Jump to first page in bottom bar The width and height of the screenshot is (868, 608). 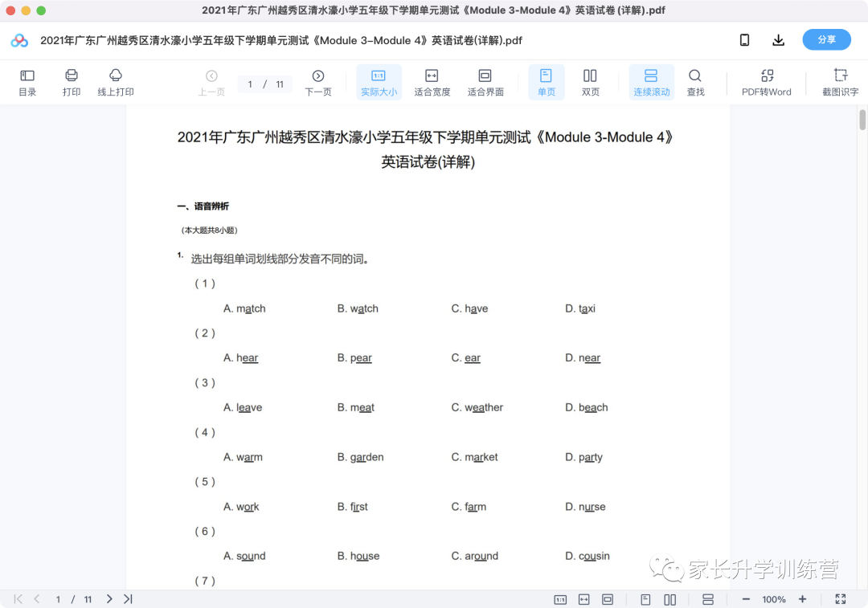pos(18,598)
